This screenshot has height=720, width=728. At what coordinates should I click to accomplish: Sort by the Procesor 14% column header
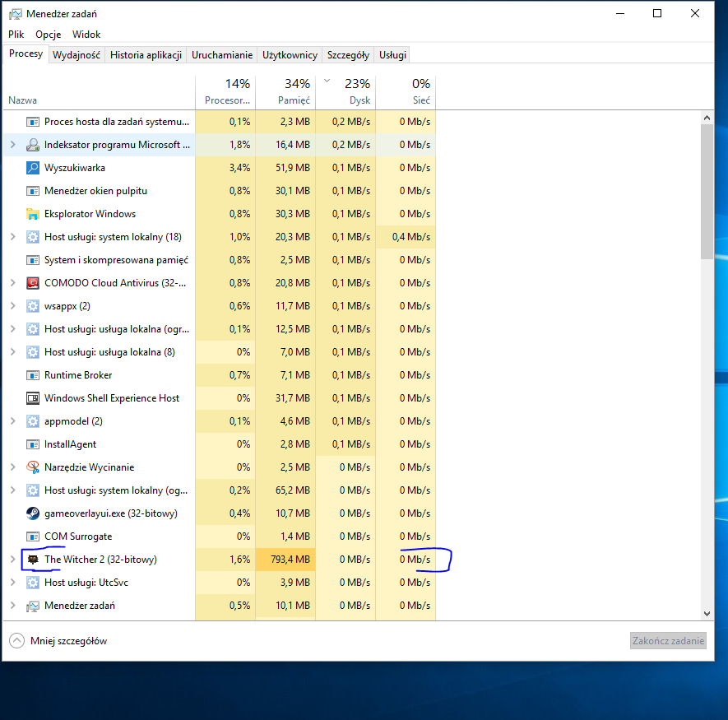[x=225, y=93]
